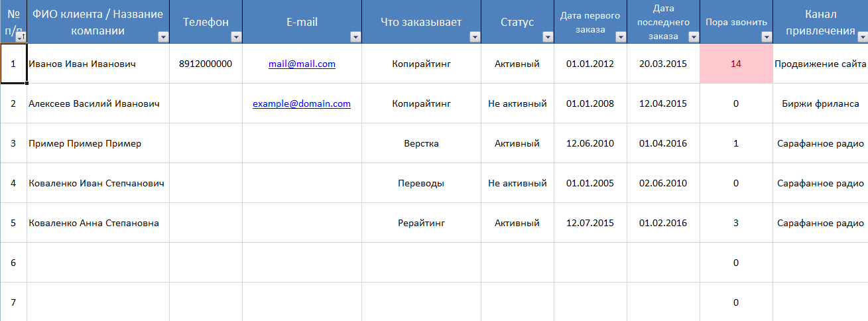The height and width of the screenshot is (321, 868).
Task: Expand the Канал привлечения filter dropdown
Action: [861, 37]
